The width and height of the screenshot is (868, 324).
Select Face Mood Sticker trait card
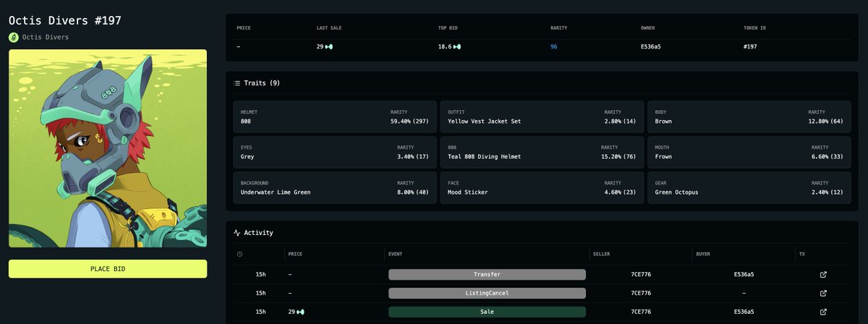[542, 187]
